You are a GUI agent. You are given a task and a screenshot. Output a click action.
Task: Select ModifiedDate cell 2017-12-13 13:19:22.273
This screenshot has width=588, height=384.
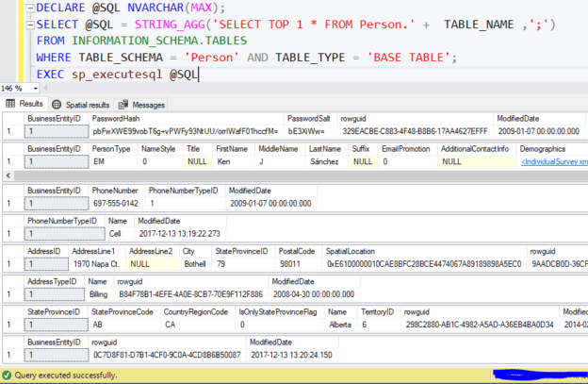[180, 234]
